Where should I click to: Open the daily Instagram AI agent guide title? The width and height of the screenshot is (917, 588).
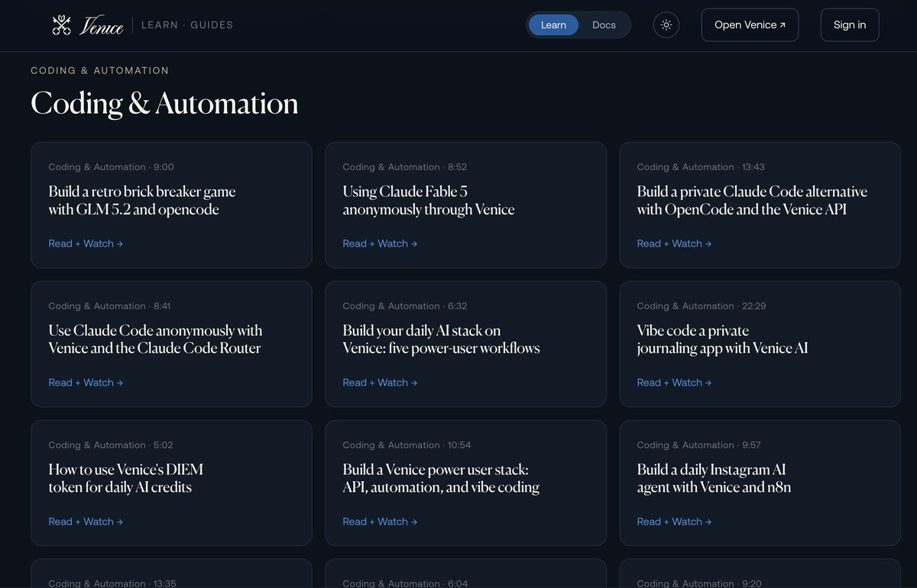tap(714, 478)
